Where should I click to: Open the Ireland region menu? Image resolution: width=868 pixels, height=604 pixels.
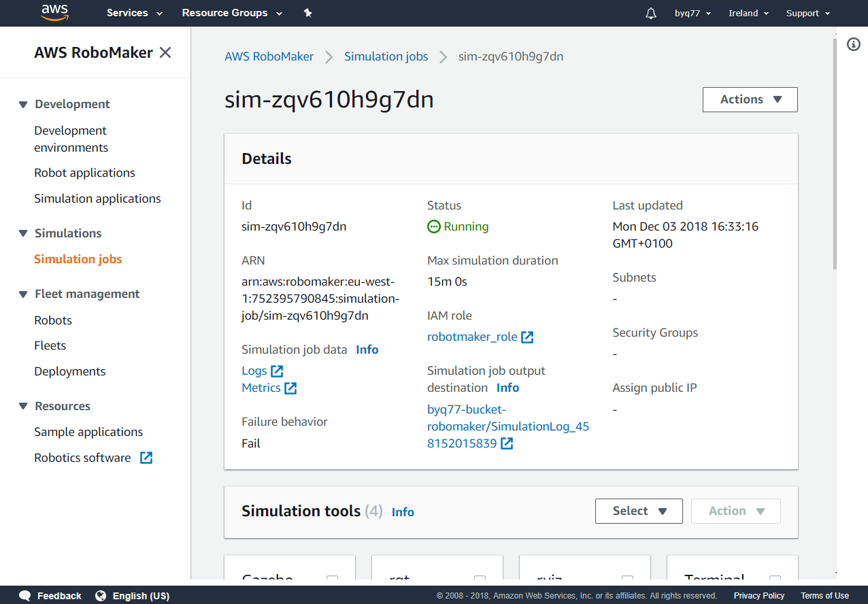point(748,14)
